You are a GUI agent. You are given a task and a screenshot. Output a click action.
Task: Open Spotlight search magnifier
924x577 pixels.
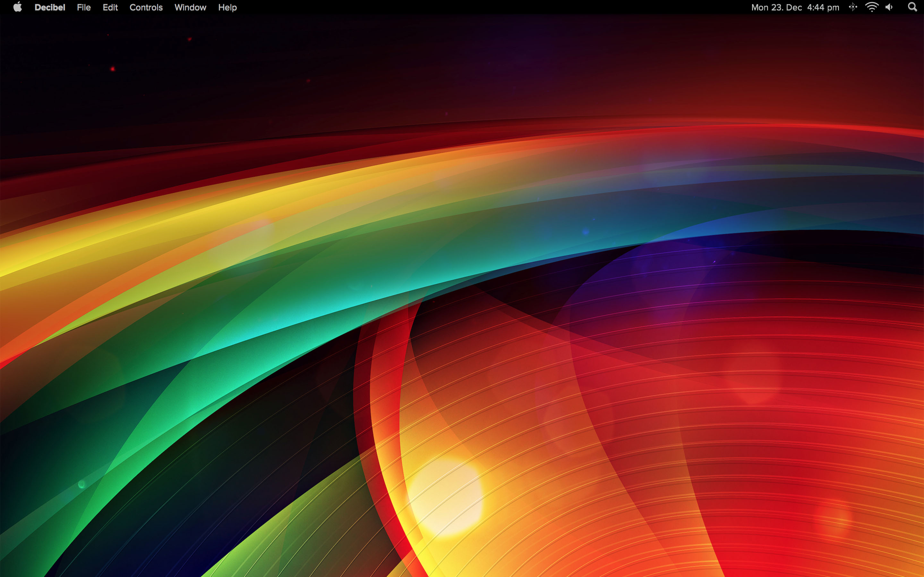[x=912, y=7]
